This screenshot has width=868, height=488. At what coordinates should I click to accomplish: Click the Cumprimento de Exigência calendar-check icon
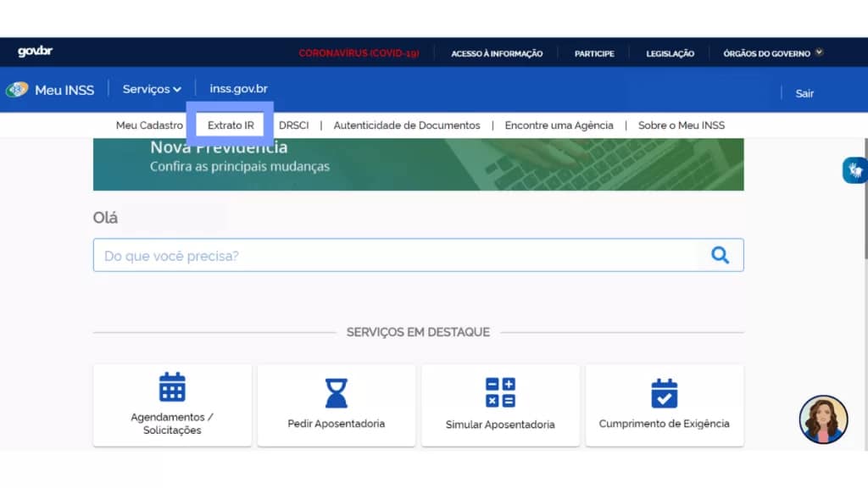coord(665,393)
